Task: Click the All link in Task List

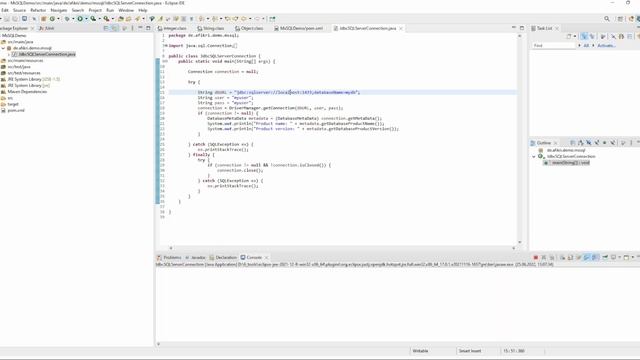Action: point(586,46)
